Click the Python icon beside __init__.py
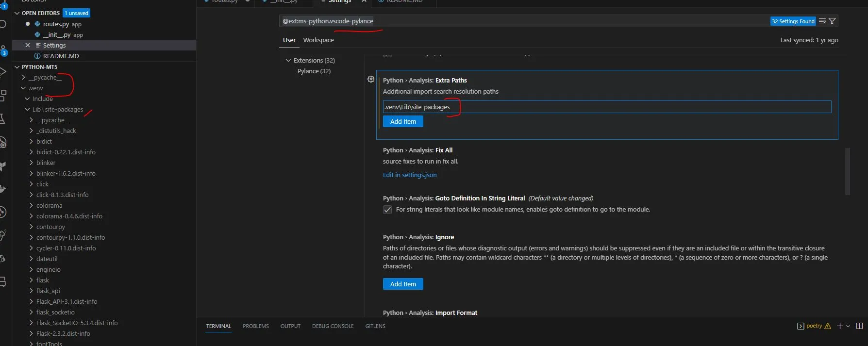Screen dimensions: 868x346 [37, 34]
